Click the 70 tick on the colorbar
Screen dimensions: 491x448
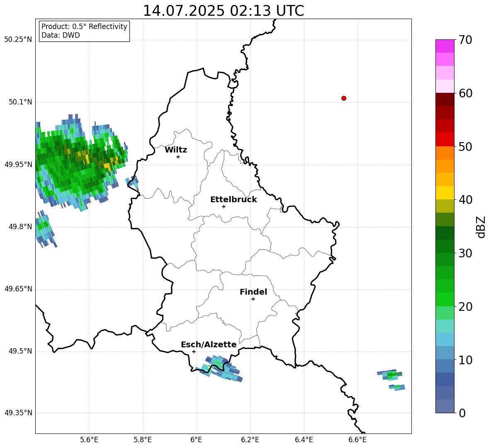465,40
